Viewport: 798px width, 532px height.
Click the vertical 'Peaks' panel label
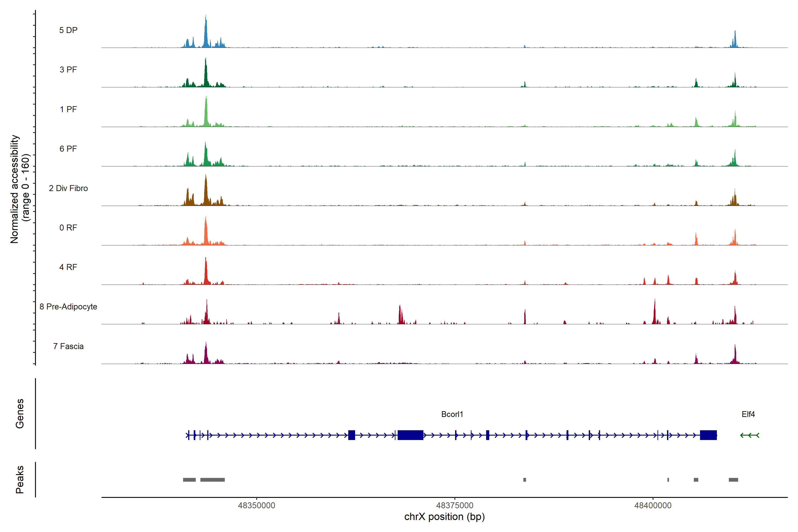[20, 479]
